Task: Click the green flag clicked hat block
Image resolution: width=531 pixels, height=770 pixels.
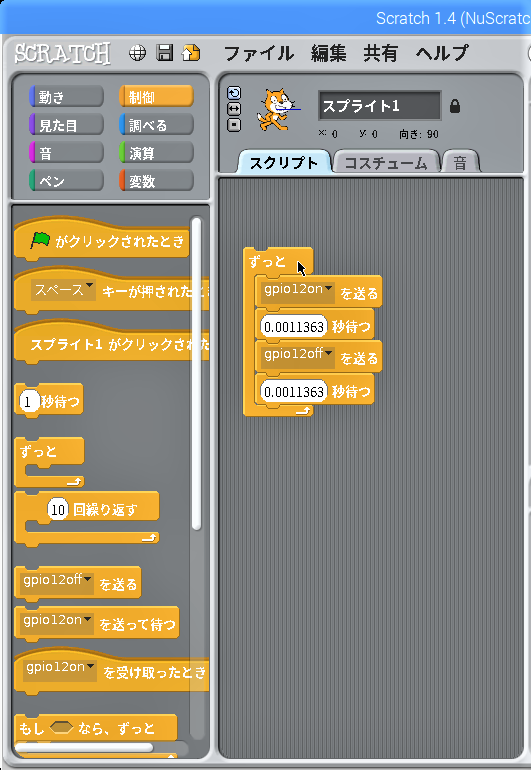Action: pos(102,241)
